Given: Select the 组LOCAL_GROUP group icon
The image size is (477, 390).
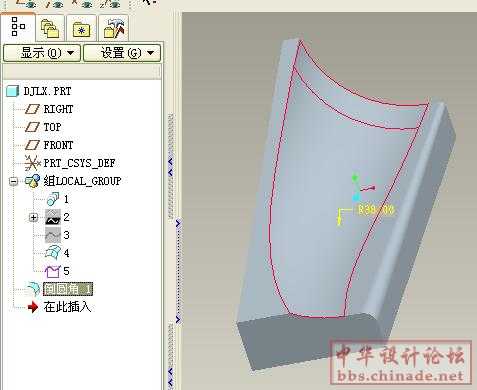Looking at the screenshot, I should (33, 181).
